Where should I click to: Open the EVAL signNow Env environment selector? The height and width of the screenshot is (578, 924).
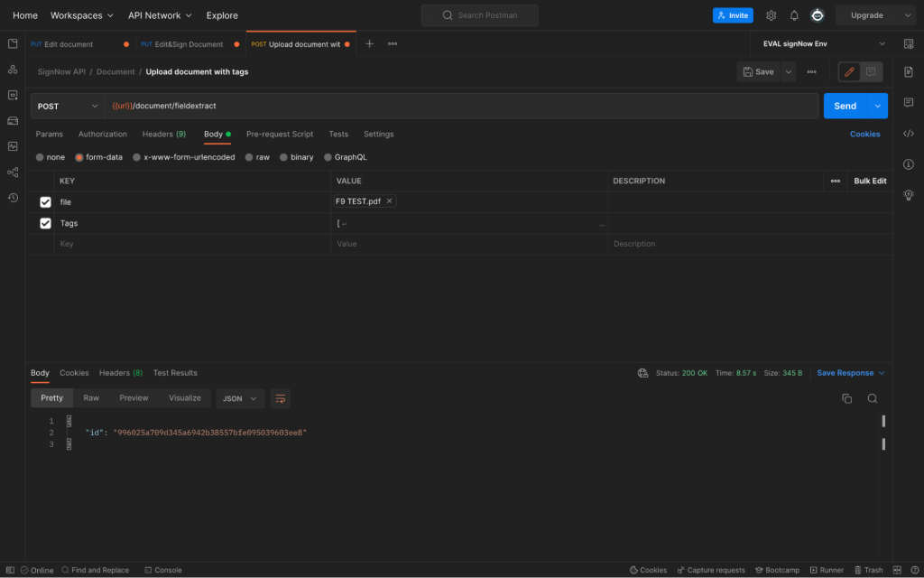tap(823, 43)
